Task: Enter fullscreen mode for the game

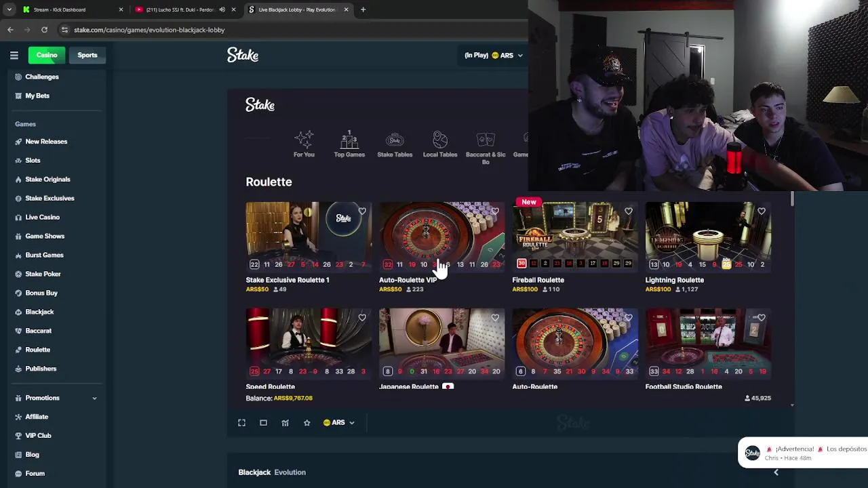Action: 241,423
